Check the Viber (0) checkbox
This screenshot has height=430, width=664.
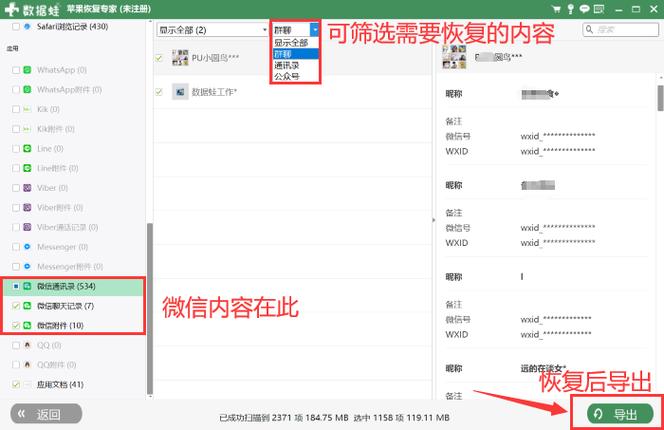click(x=16, y=188)
